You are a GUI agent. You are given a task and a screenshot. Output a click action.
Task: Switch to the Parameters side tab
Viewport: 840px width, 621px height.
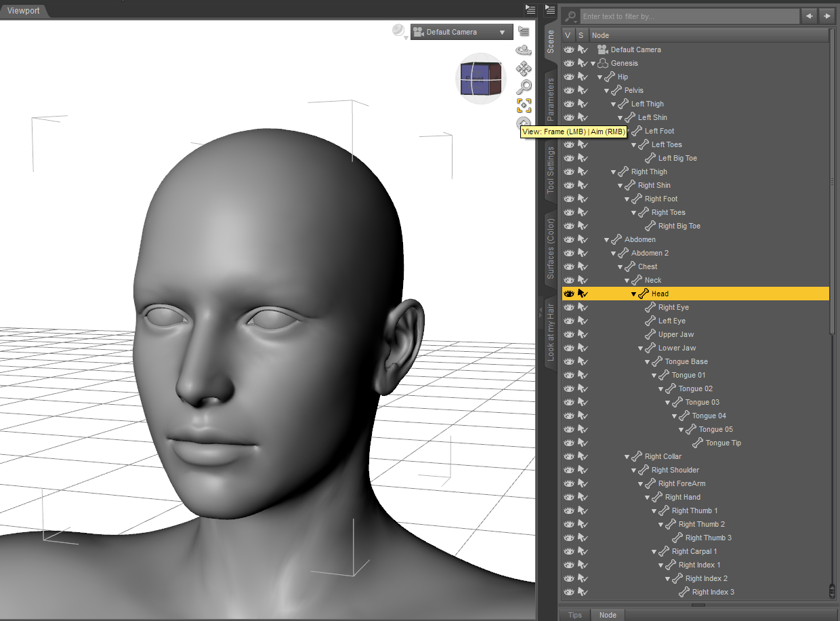[x=551, y=100]
